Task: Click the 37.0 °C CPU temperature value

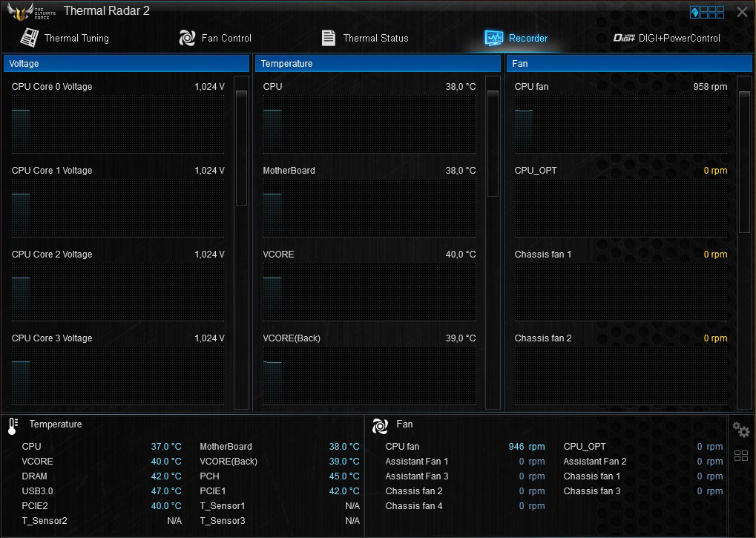Action: tap(166, 447)
